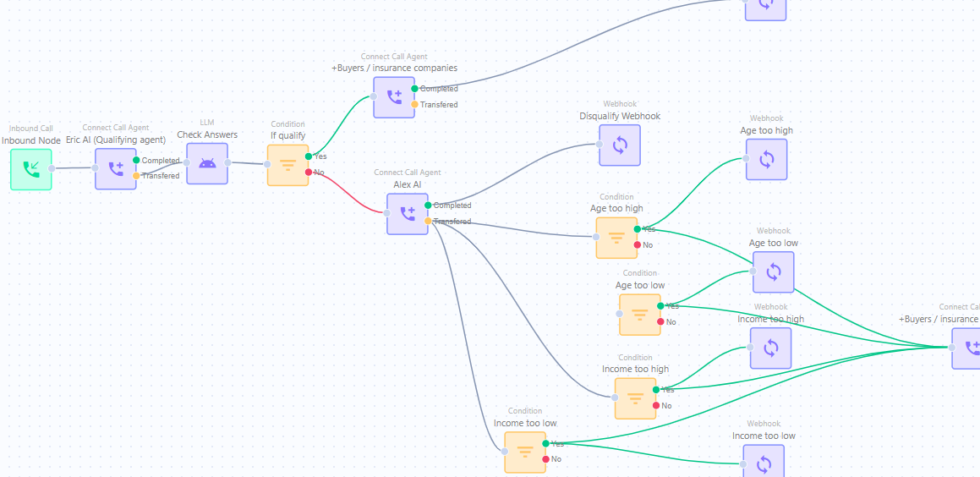Viewport: 980px width, 477px height.
Task: Select the Alex AI call agent node
Action: click(x=408, y=214)
